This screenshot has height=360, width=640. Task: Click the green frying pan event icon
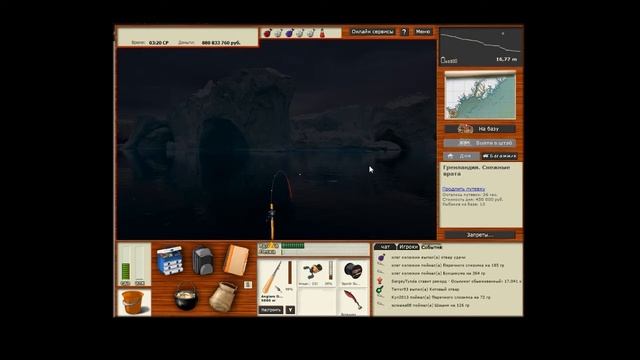click(x=380, y=289)
